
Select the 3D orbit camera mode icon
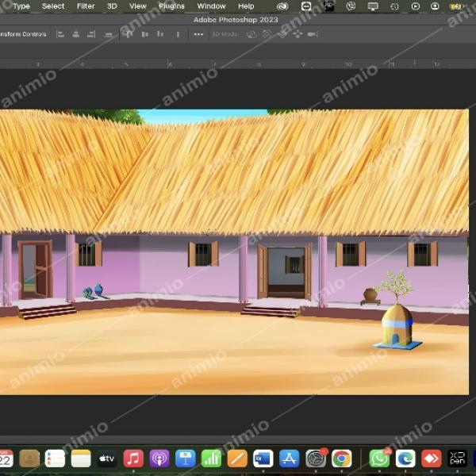tap(251, 34)
